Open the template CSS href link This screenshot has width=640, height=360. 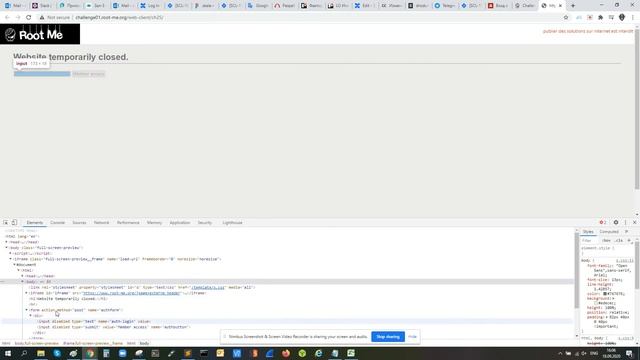208,287
